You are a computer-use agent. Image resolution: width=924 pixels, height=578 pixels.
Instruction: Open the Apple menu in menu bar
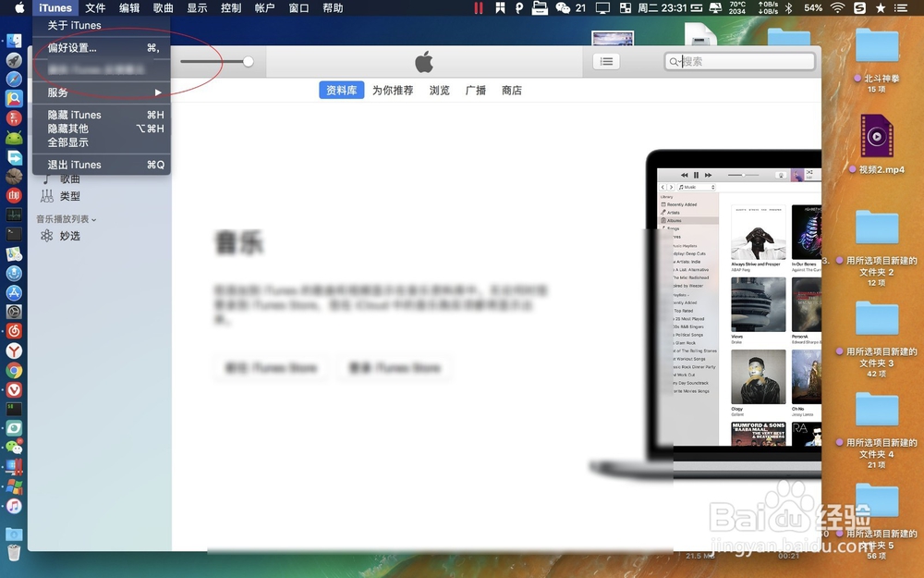click(x=19, y=7)
